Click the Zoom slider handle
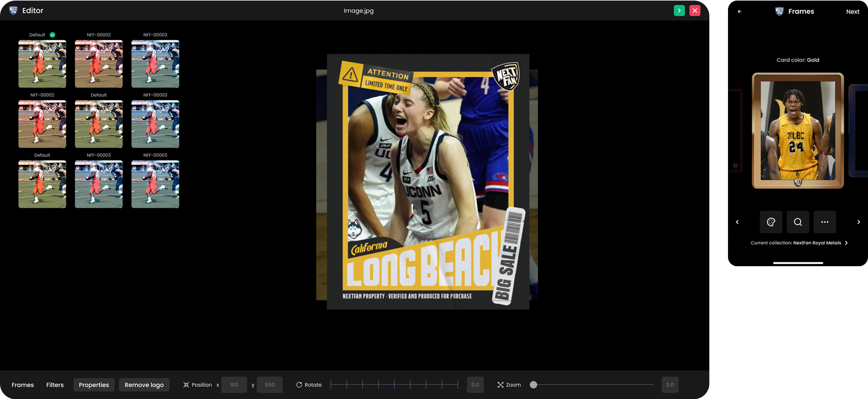 (x=534, y=385)
